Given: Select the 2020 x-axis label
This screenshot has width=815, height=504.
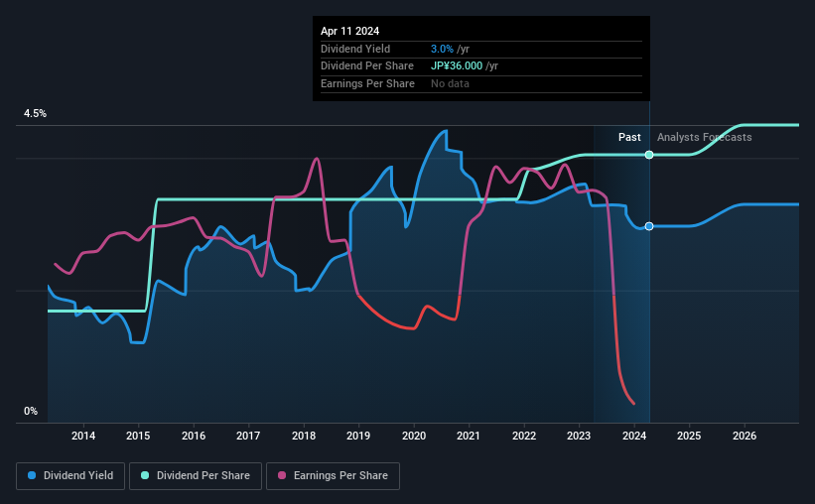Looking at the screenshot, I should click(414, 436).
